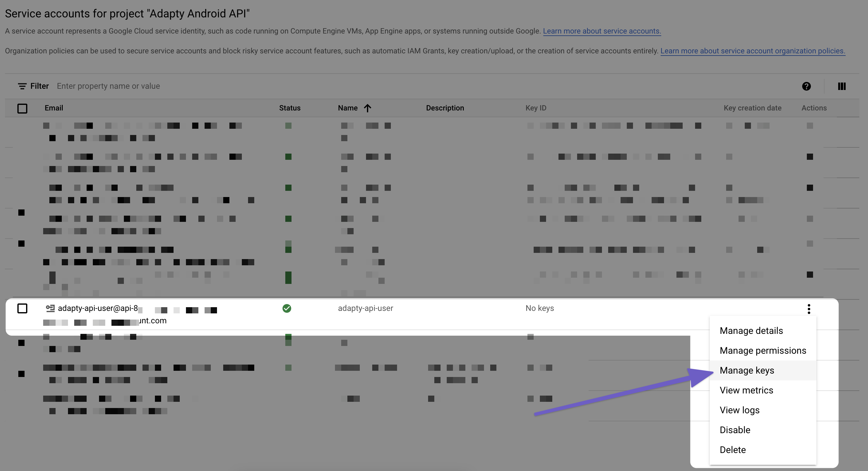Viewport: 868px width, 471px height.
Task: Toggle the select-all checkbox in header
Action: (x=22, y=108)
